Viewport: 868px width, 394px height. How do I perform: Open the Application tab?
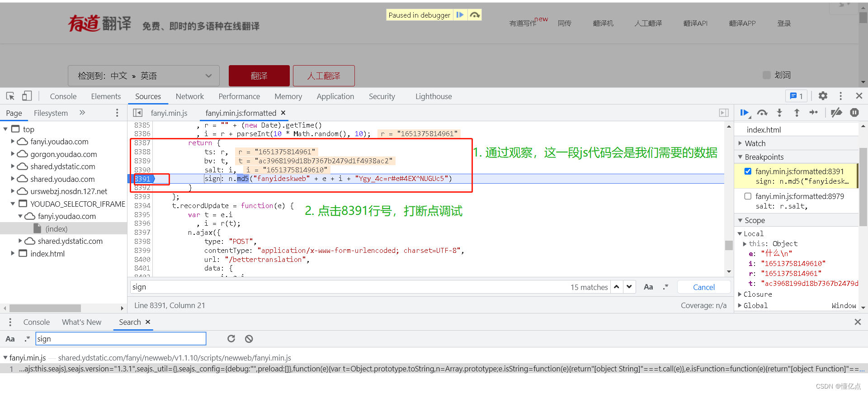(335, 96)
